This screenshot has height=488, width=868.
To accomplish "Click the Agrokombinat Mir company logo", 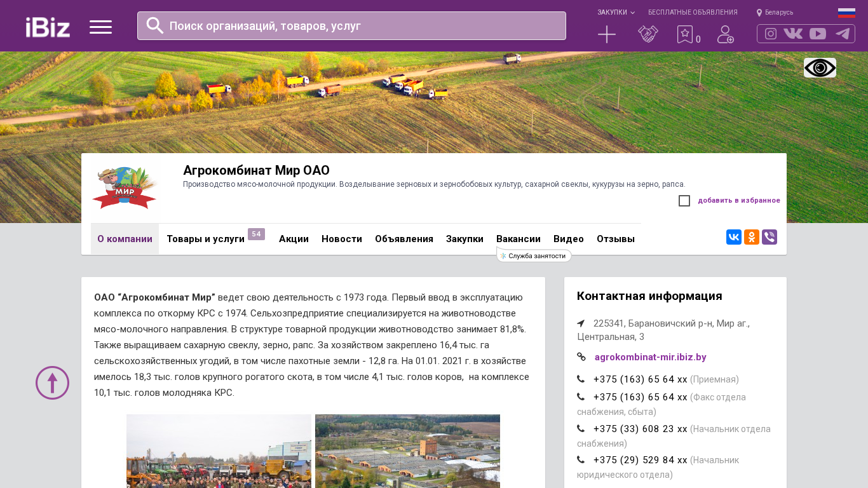I will coord(125,188).
